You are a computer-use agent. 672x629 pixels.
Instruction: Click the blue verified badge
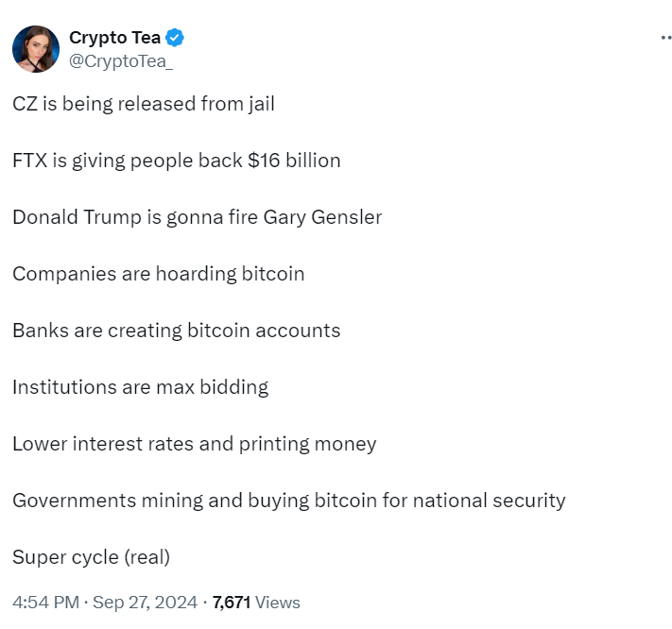click(175, 38)
